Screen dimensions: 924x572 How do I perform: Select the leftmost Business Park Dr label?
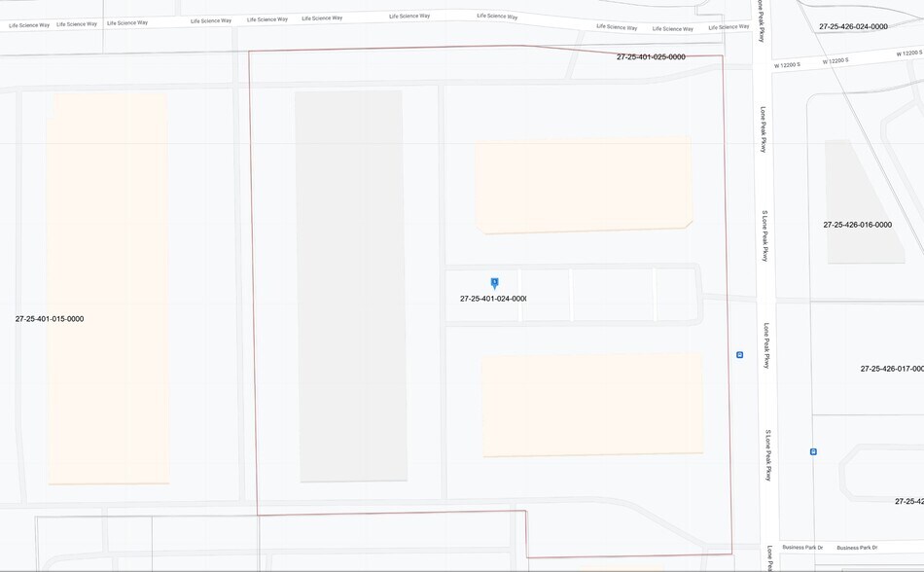tap(802, 548)
